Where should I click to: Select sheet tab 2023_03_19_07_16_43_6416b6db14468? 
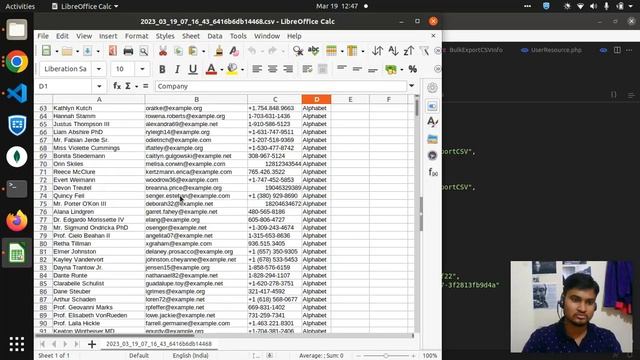[x=159, y=344]
